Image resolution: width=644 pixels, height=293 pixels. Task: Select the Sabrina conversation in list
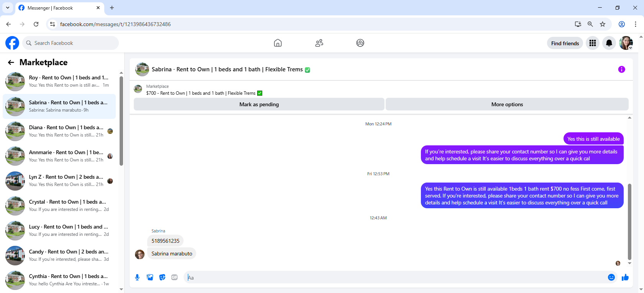tap(59, 106)
